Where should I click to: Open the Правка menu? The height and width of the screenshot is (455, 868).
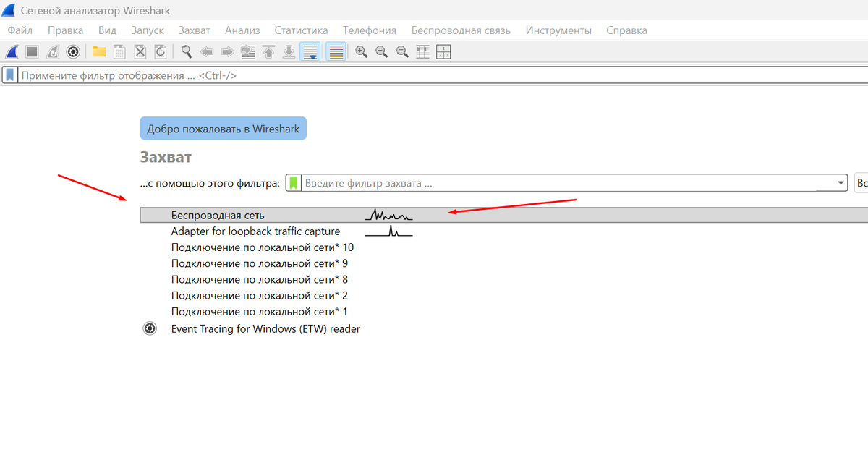66,30
